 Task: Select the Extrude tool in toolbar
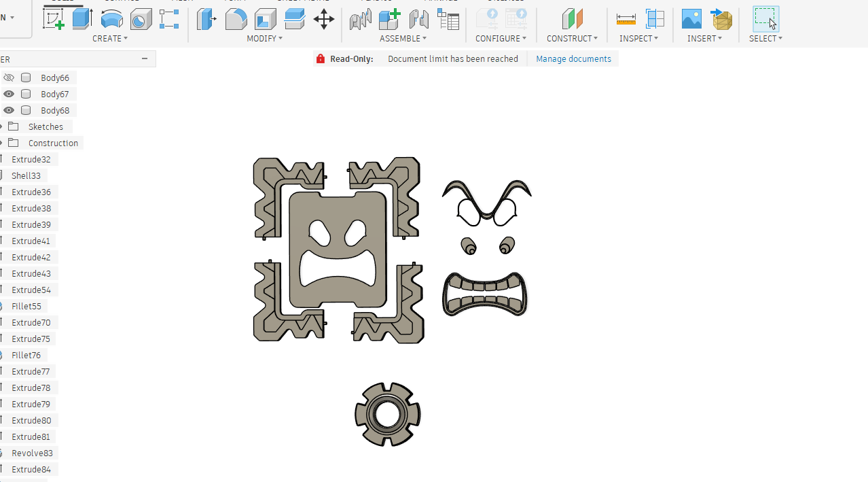[82, 18]
